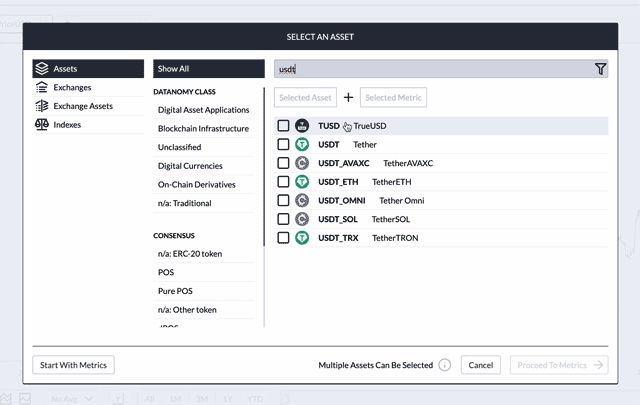Click the TetherAVAXC asset name
This screenshot has height=405, width=640.
pos(408,163)
